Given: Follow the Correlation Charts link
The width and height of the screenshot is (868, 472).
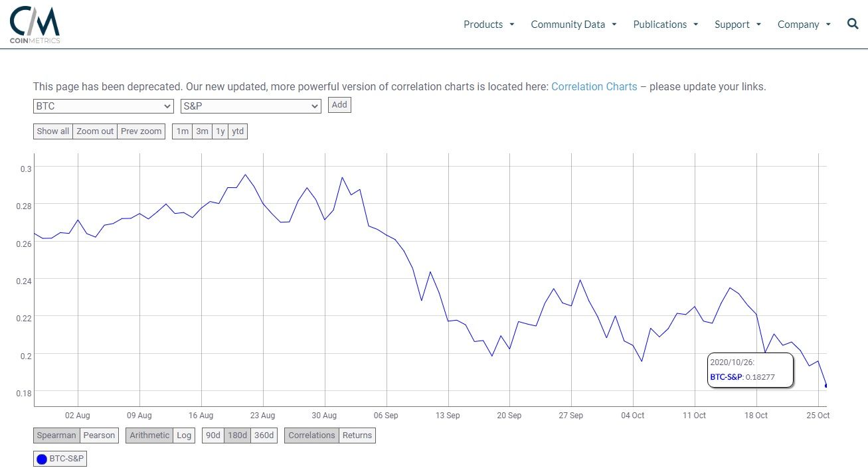Looking at the screenshot, I should [594, 87].
